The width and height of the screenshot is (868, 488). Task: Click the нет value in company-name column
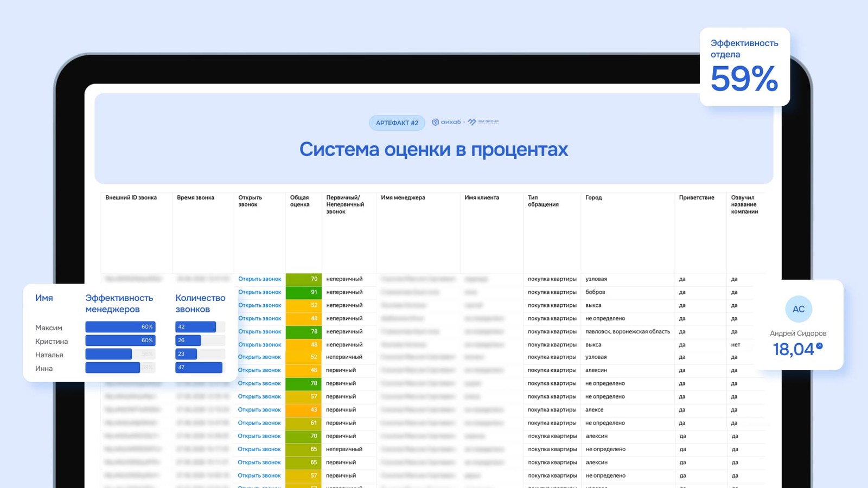(735, 345)
